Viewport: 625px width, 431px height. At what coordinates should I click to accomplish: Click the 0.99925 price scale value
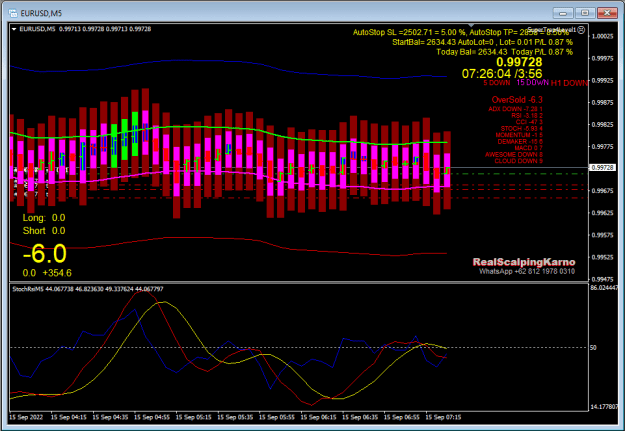coord(602,81)
